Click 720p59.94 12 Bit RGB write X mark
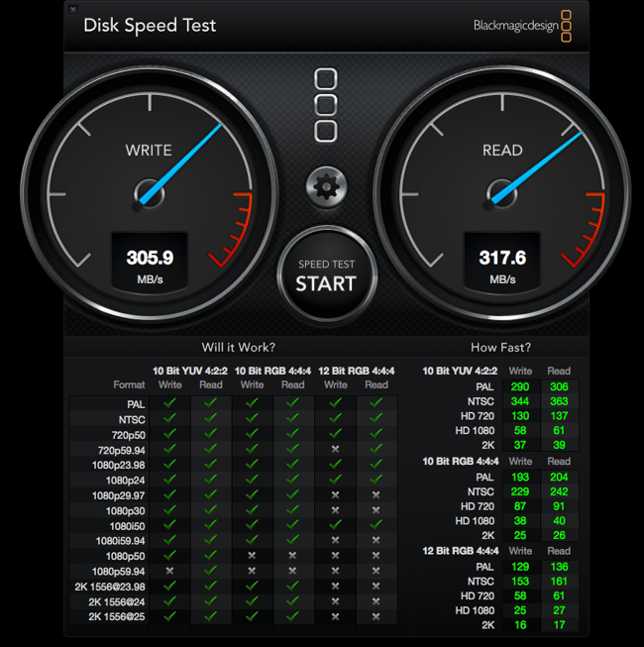 (336, 449)
